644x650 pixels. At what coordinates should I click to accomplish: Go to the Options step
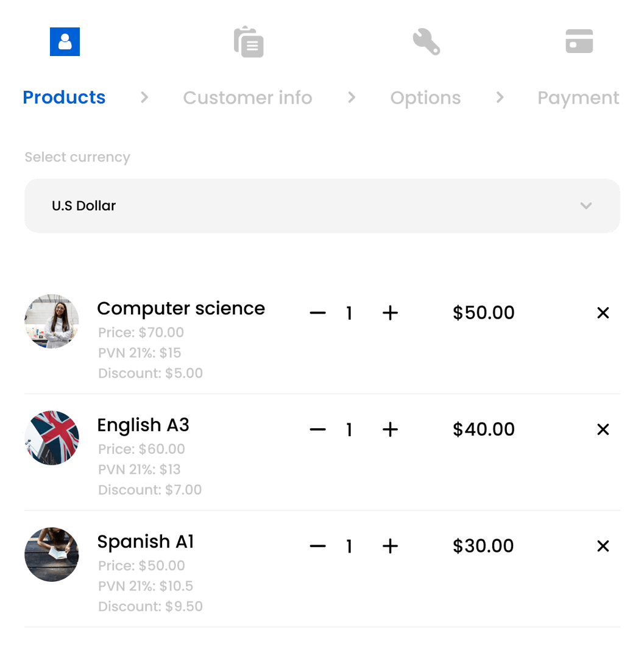coord(425,98)
